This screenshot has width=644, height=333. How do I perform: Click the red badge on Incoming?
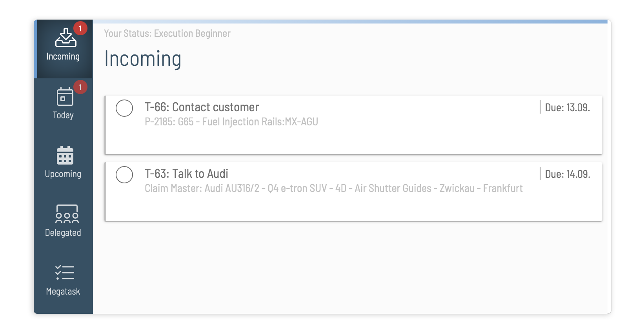80,28
